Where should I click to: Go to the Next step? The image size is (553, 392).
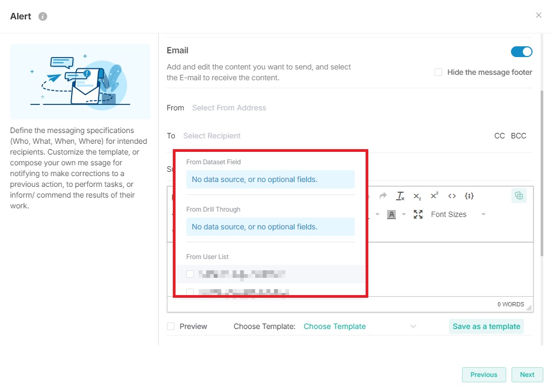(x=527, y=375)
